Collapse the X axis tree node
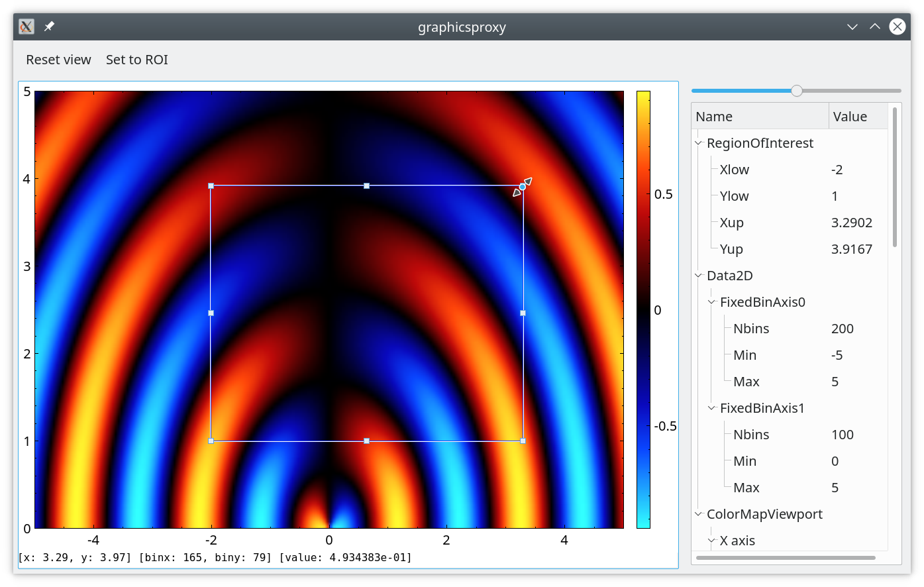 point(711,541)
